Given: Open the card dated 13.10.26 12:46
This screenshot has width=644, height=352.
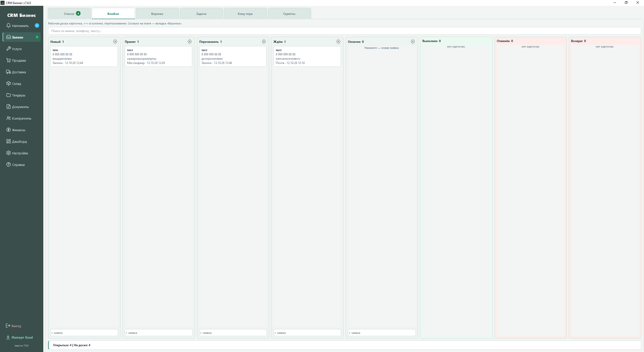Looking at the screenshot, I should (x=233, y=56).
